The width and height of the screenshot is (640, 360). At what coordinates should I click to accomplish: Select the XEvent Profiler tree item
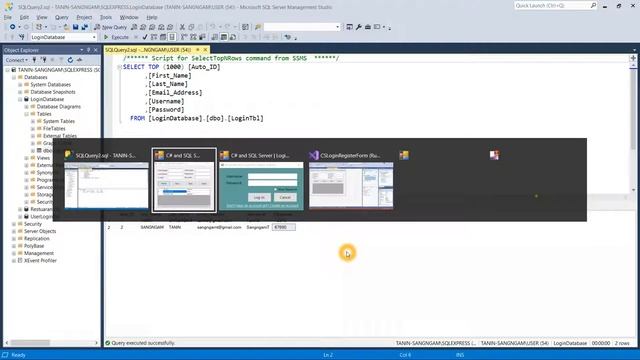point(40,260)
